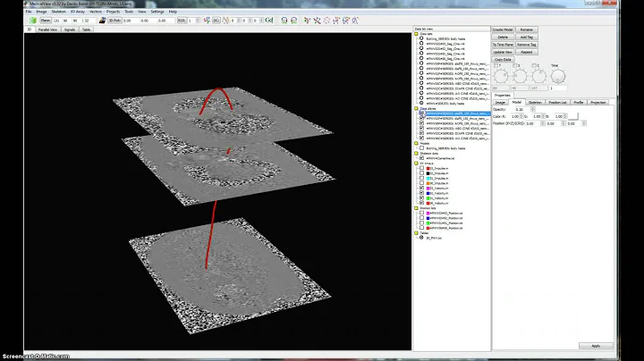Collapse the Models tree group

(416, 144)
